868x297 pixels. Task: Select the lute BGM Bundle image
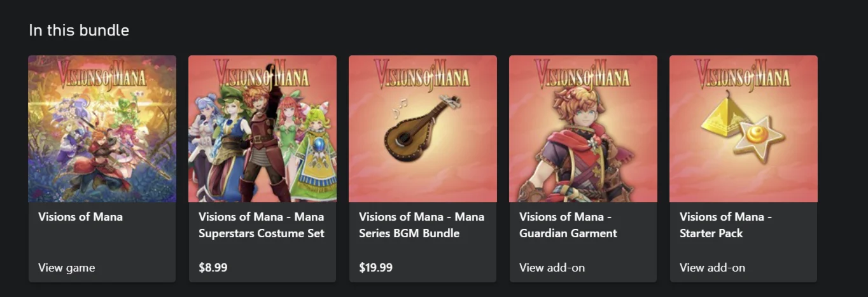point(423,130)
